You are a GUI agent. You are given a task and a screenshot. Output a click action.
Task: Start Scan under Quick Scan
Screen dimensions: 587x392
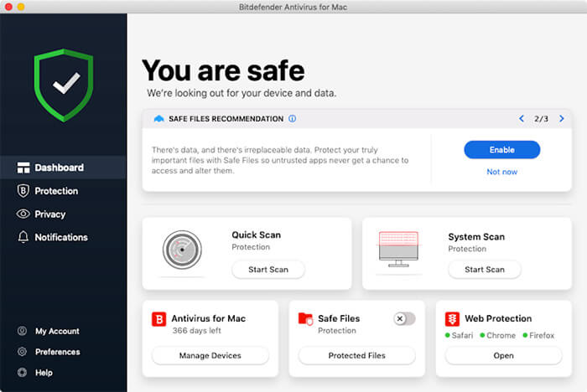click(268, 270)
